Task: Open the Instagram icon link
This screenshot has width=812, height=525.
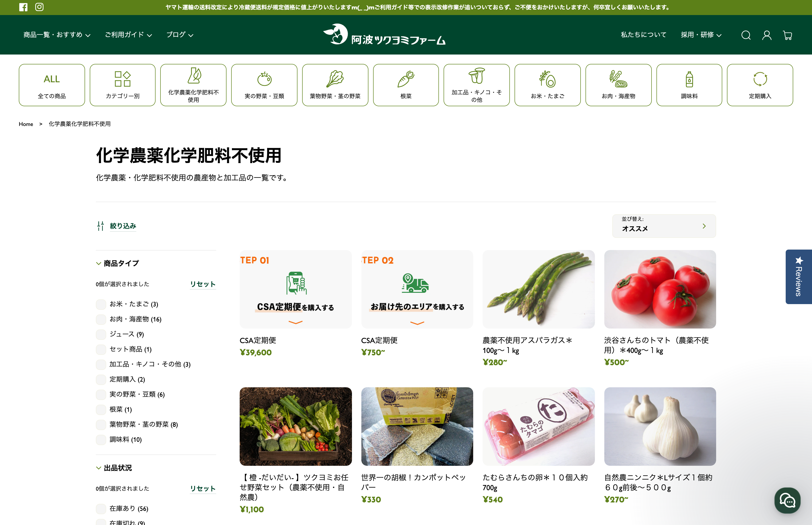Action: pyautogui.click(x=39, y=7)
